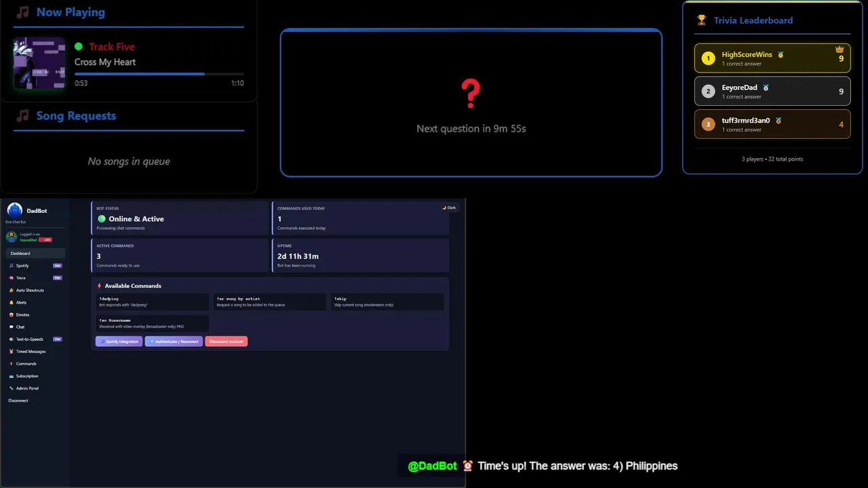Click the alarm clock icon in DadBot chat message
Image resolution: width=868 pixels, height=488 pixels.
click(x=468, y=466)
